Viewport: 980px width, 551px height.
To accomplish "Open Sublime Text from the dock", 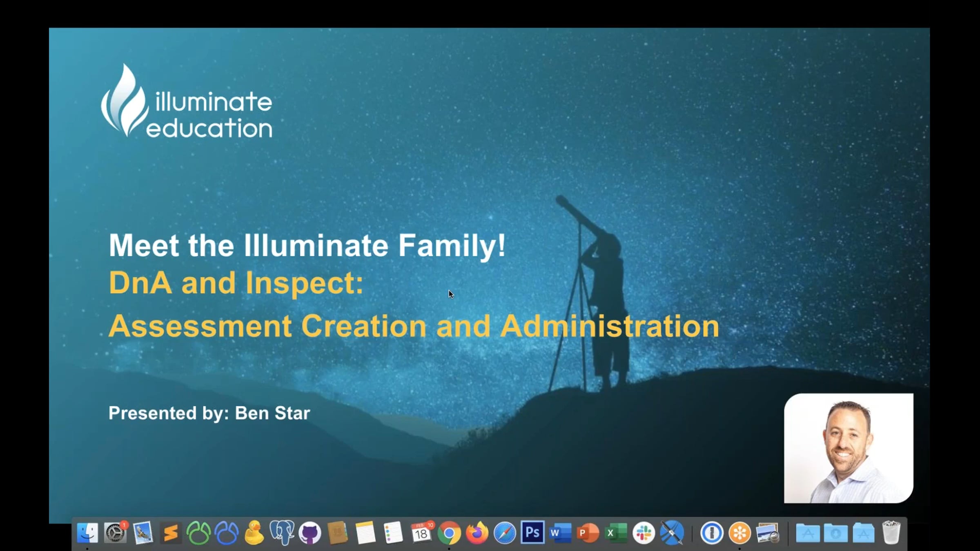I will [171, 533].
